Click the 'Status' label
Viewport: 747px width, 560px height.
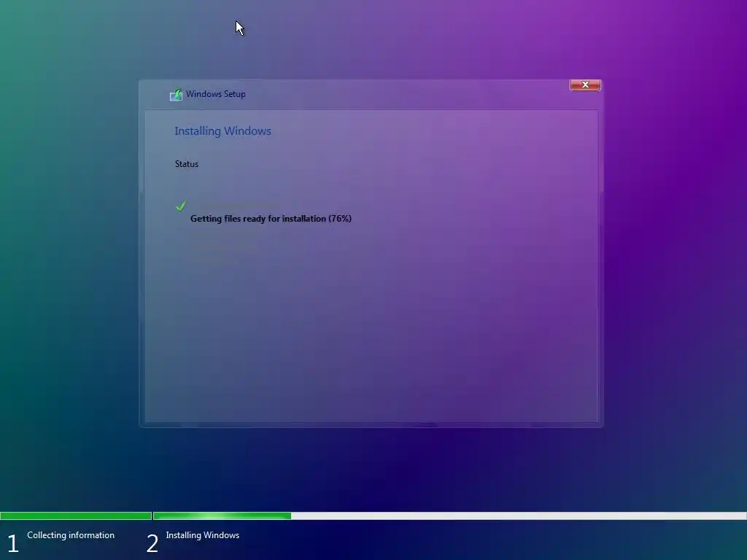click(186, 164)
